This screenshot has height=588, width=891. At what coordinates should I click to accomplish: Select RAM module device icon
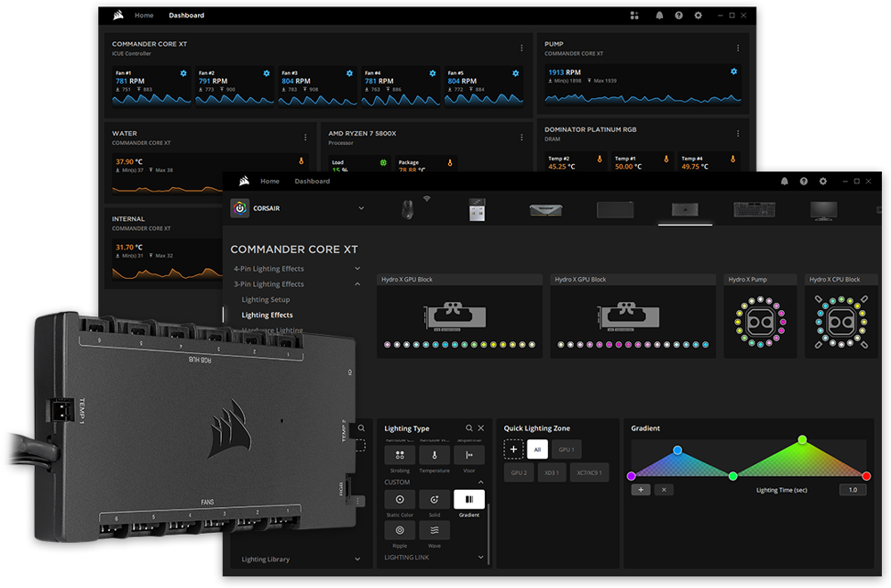545,210
